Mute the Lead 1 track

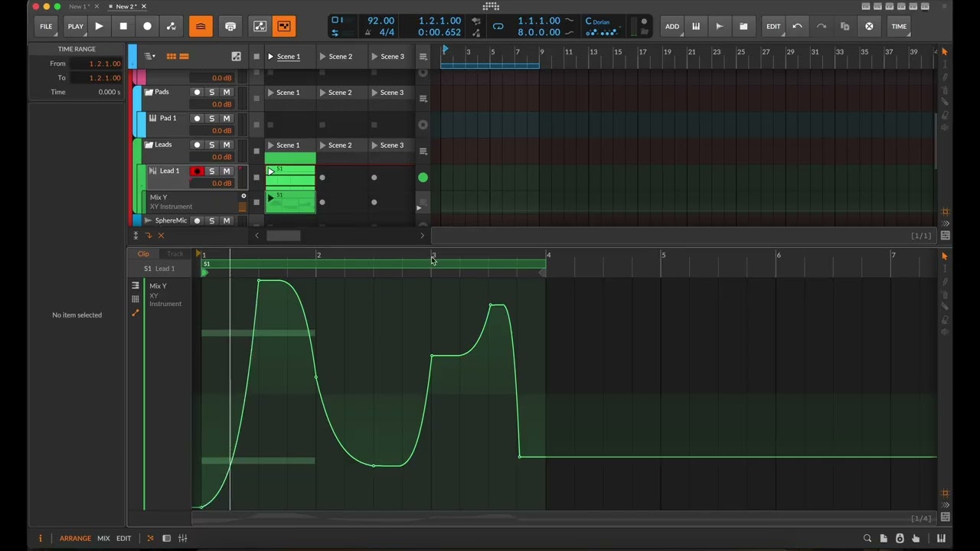(227, 171)
